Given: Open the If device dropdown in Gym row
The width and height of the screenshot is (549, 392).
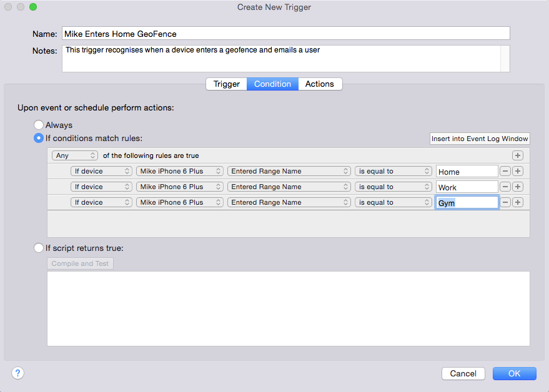Looking at the screenshot, I should pyautogui.click(x=101, y=202).
